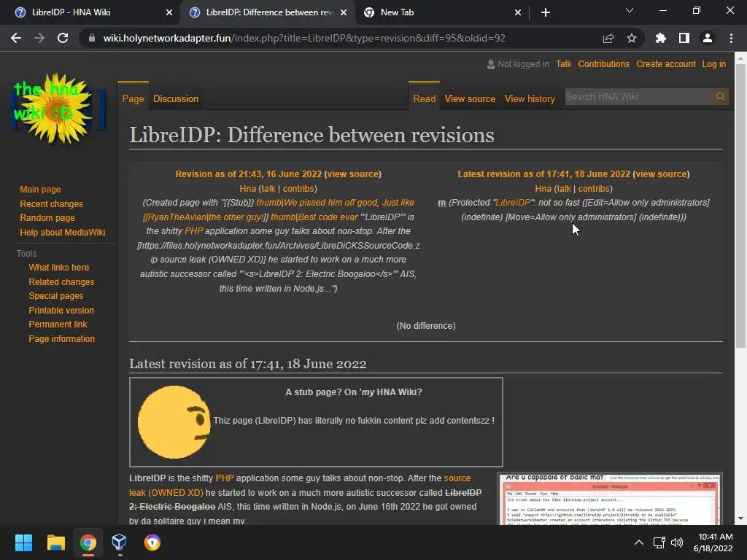Open the Permanent link
The width and height of the screenshot is (747, 560).
(58, 324)
